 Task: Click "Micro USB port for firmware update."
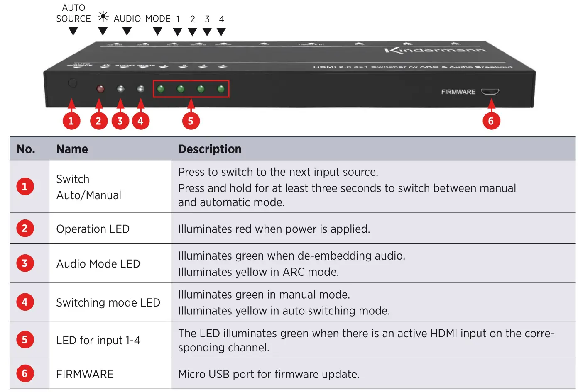coord(269,374)
